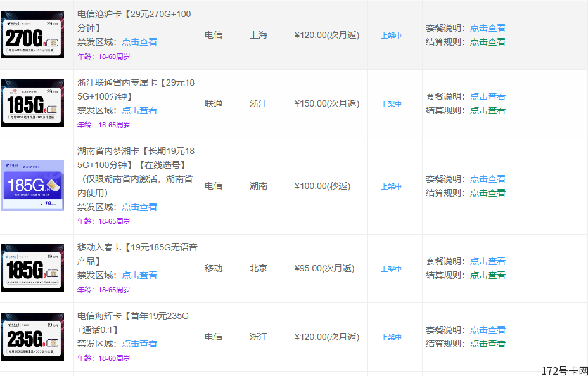This screenshot has height=376, width=588.
Task: Click 上架中 status in 北京 row
Action: (x=391, y=269)
